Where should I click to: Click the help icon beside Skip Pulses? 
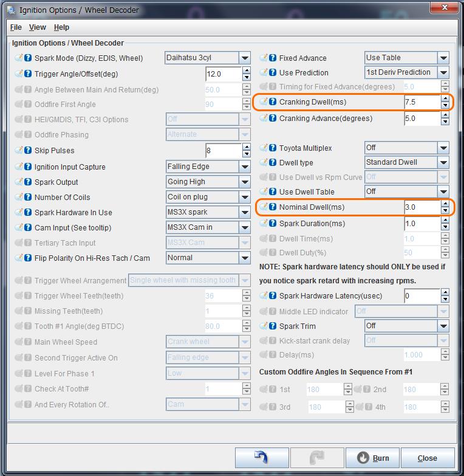coord(28,150)
